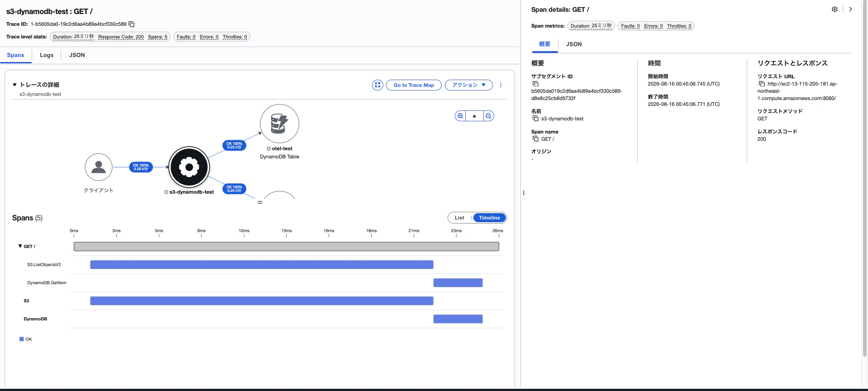Copy the request URL
Viewport: 868px width, 391px height.
(762, 84)
